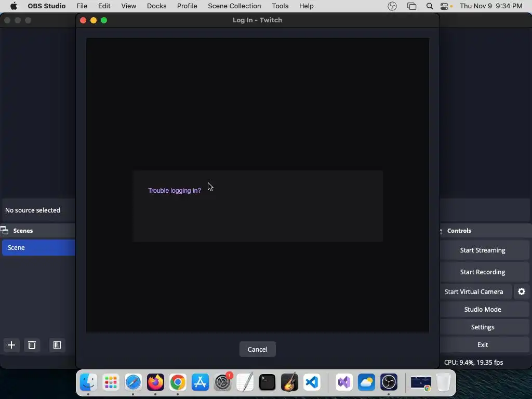Open scene filters icon
The height and width of the screenshot is (399, 532).
pyautogui.click(x=57, y=345)
